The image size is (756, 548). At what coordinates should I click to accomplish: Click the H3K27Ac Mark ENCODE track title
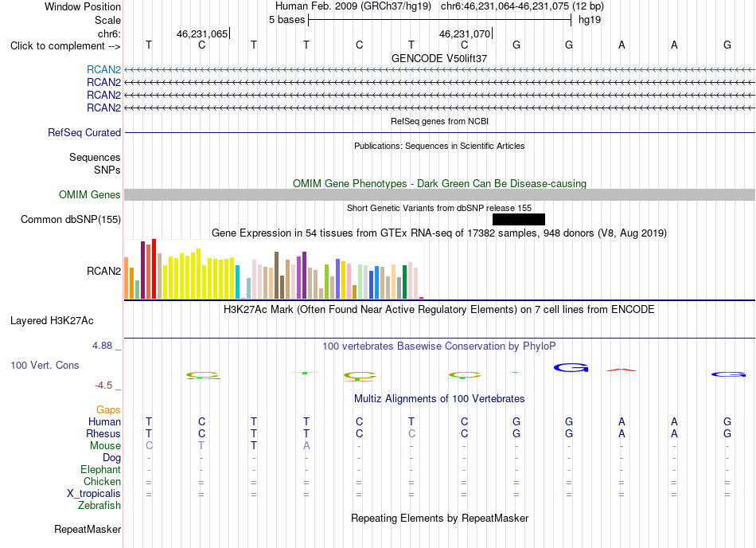click(x=439, y=309)
